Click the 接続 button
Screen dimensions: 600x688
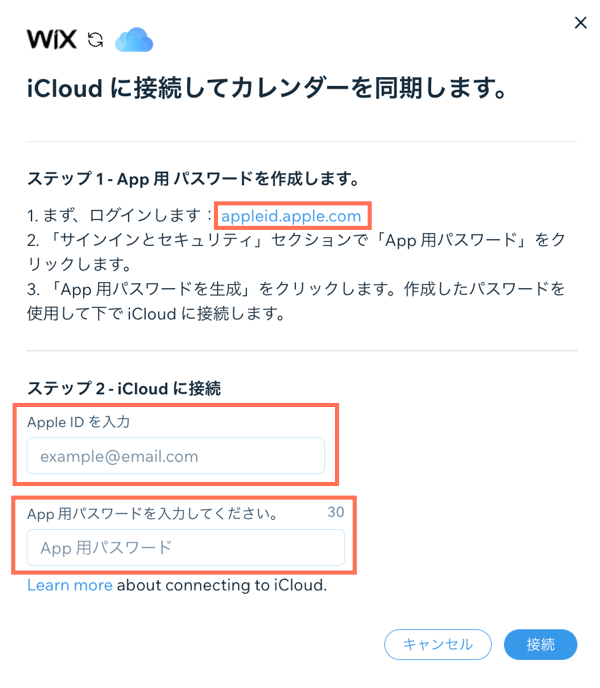[540, 645]
